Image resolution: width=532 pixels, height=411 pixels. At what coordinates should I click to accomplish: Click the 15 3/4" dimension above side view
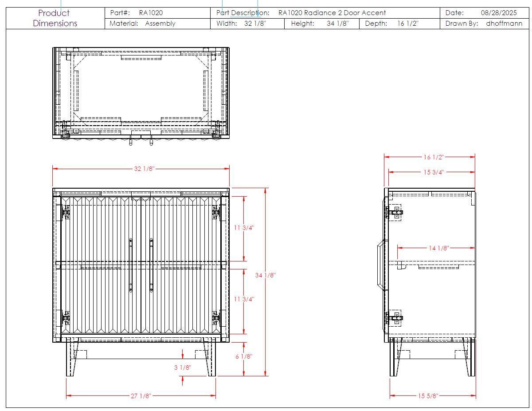tap(433, 172)
